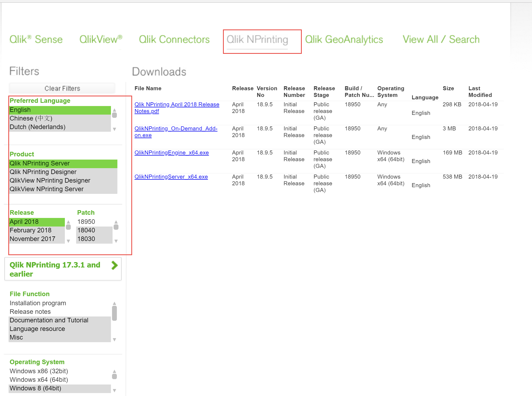Sort by Last Modified column header
Viewport: 532px width, 396px height.
[480, 92]
